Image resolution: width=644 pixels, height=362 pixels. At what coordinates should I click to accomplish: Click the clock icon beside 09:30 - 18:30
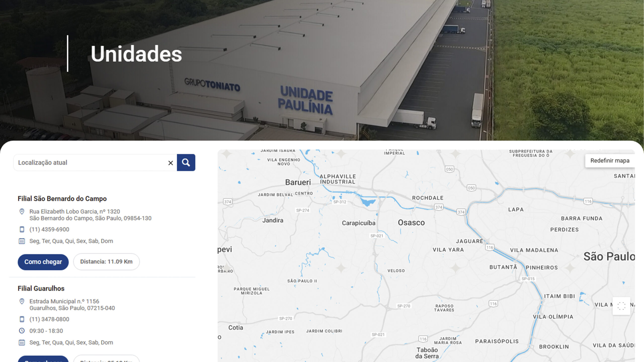[x=22, y=331]
